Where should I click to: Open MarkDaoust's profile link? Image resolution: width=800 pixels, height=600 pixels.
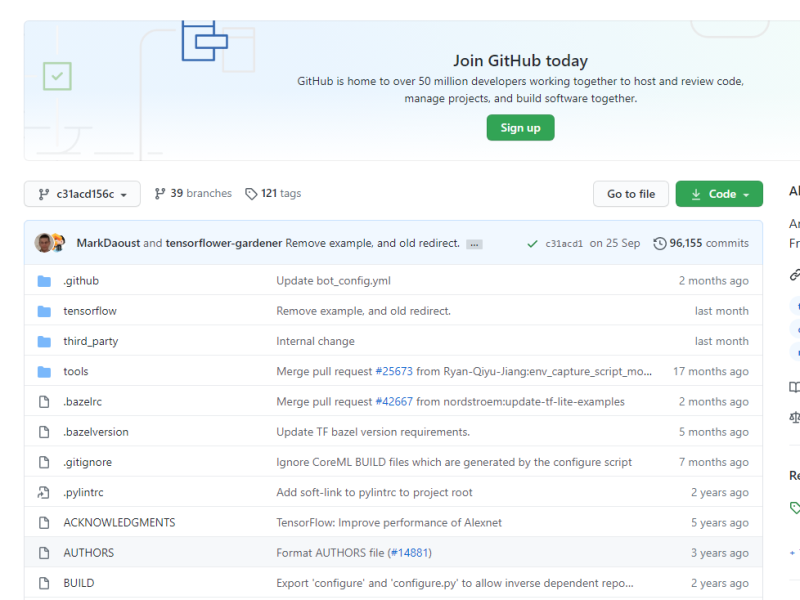[108, 243]
